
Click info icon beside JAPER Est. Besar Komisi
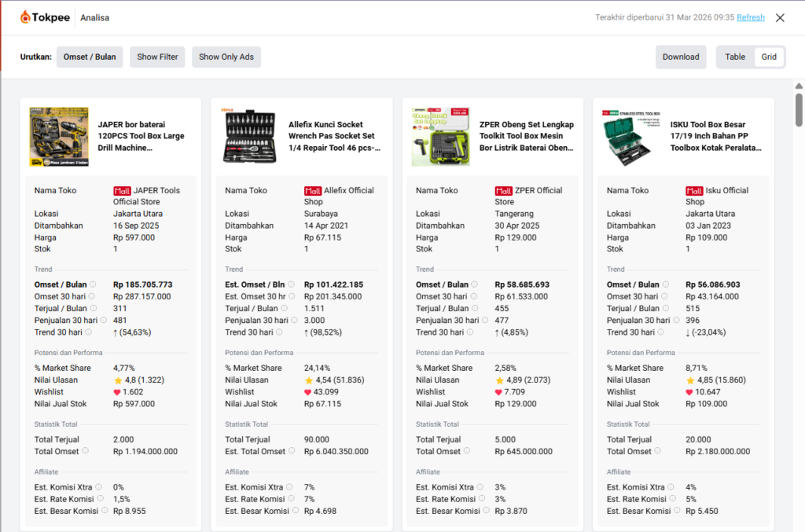click(x=105, y=511)
